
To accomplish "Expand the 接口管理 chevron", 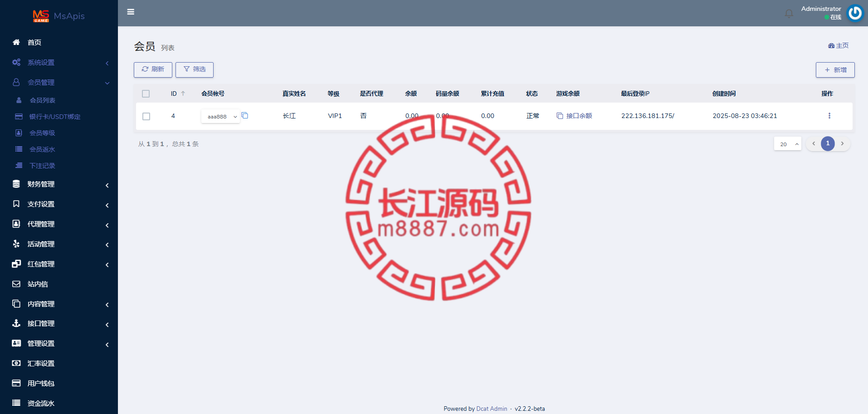I will 107,325.
